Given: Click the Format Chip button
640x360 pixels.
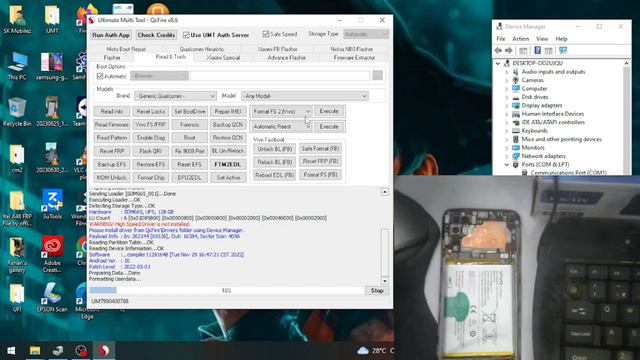Looking at the screenshot, I should coord(151,178).
